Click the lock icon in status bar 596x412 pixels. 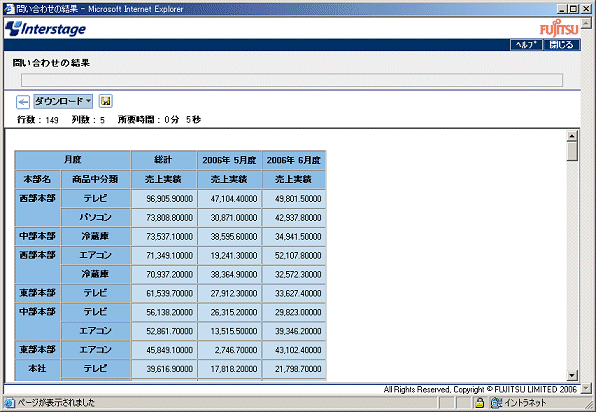click(480, 402)
